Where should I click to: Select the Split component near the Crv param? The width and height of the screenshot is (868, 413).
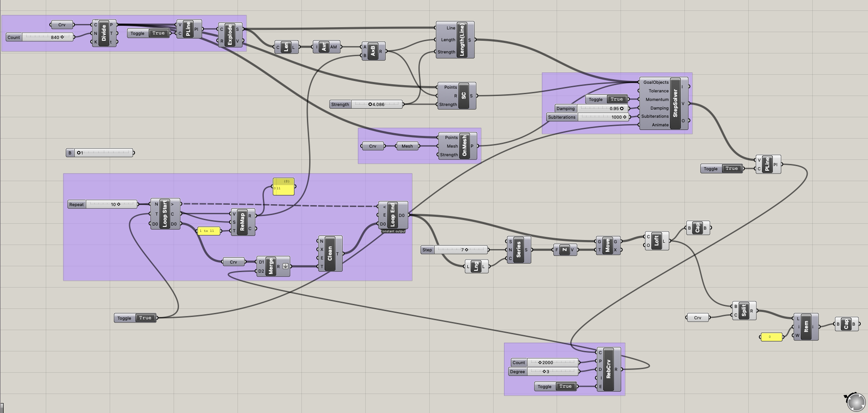tap(745, 312)
